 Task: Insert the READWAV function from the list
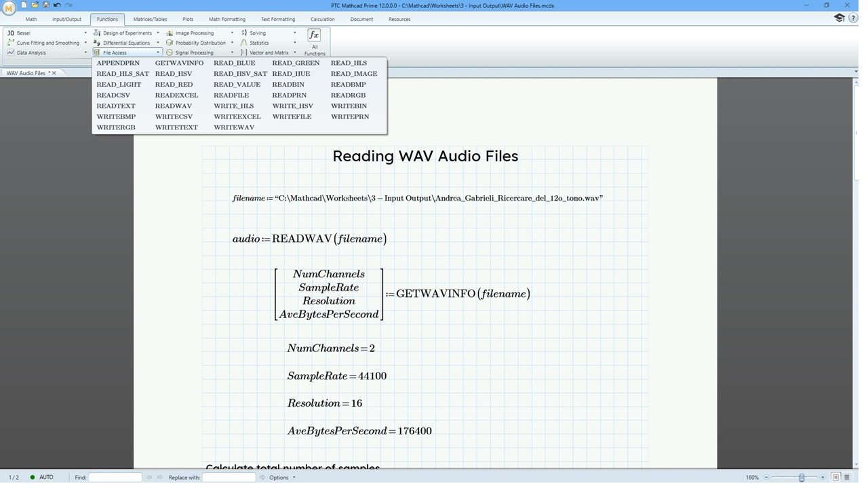click(174, 106)
